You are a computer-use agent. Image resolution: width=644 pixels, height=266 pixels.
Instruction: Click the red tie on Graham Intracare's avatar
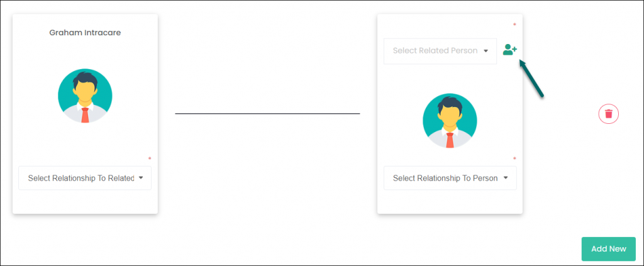point(85,115)
